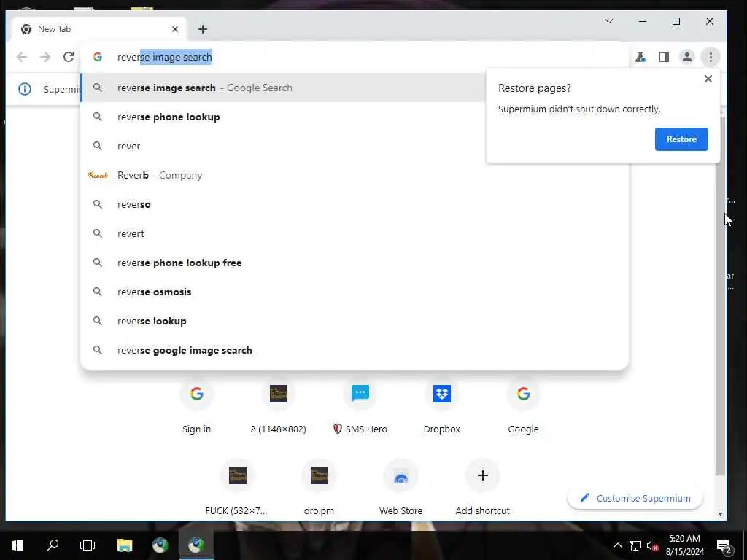
Task: Choose the reverse lookup suggestion
Action: click(x=355, y=321)
